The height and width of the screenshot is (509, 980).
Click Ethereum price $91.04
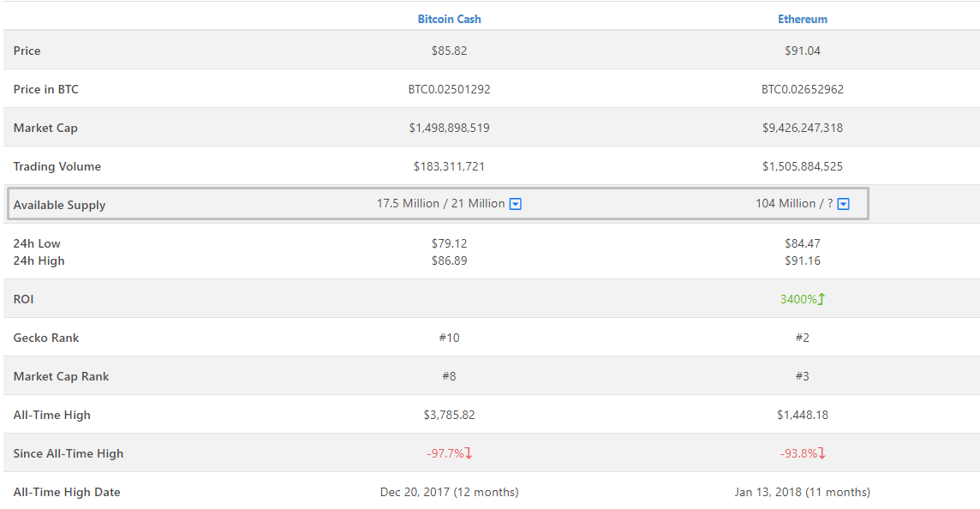coord(803,51)
